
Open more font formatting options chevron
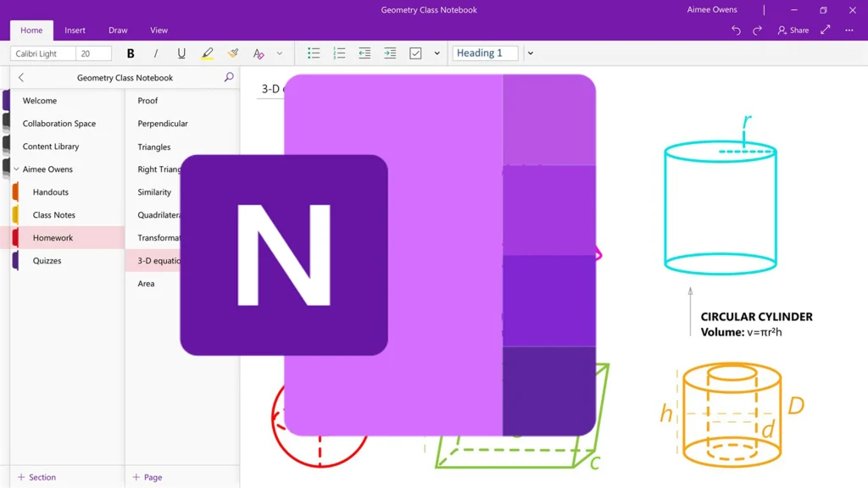[x=280, y=53]
